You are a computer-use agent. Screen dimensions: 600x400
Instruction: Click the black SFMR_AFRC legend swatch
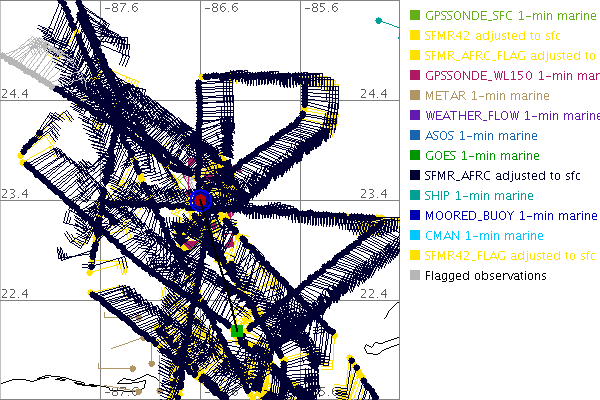[415, 175]
